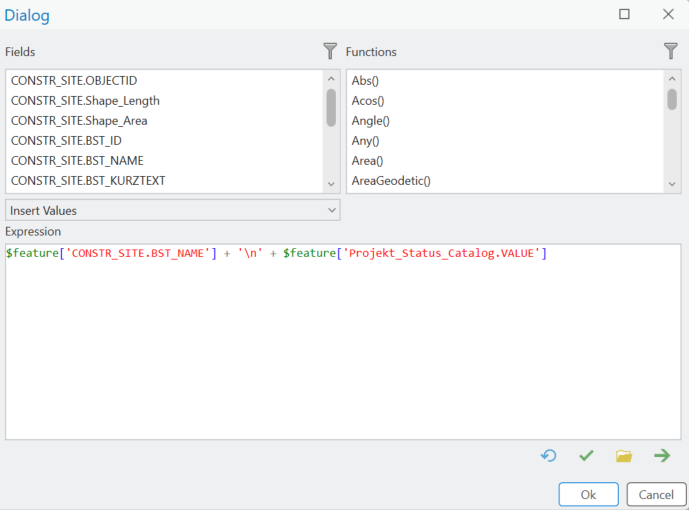Viewport: 689px width, 510px height.
Task: Click the Fields list scrollbar thumb
Action: click(x=331, y=108)
